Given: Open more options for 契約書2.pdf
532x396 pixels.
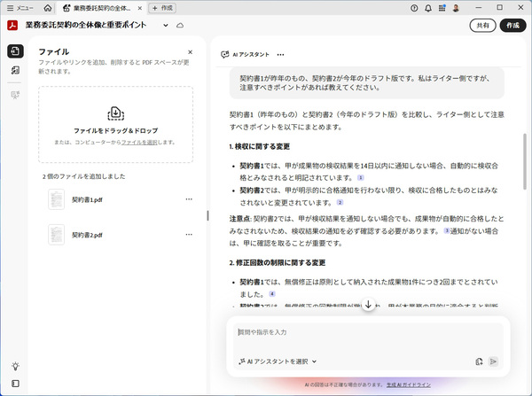Looking at the screenshot, I should point(189,235).
